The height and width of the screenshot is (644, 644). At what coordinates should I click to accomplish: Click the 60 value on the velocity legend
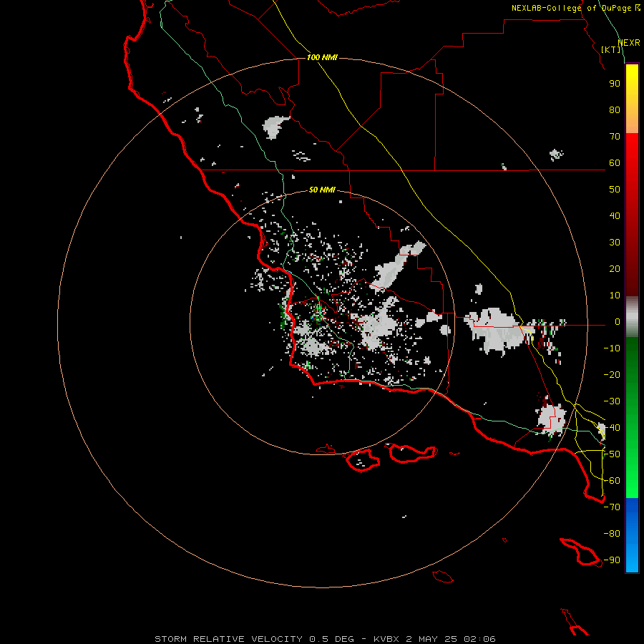tap(615, 162)
